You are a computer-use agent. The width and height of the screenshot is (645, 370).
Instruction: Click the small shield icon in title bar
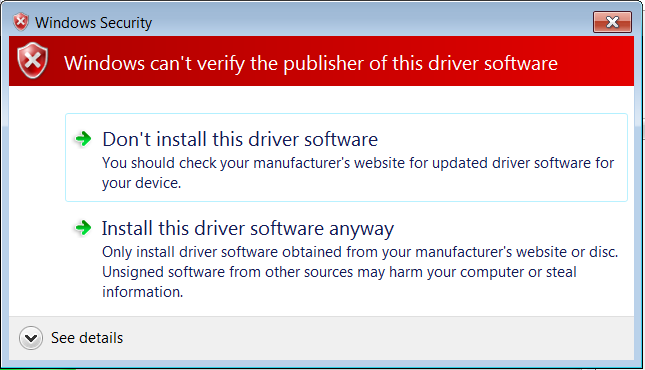coord(20,22)
